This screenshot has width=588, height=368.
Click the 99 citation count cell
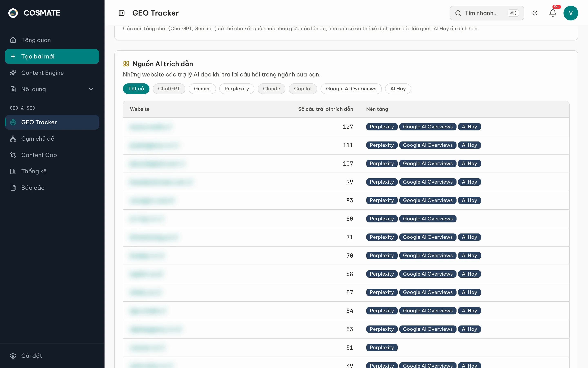click(350, 182)
